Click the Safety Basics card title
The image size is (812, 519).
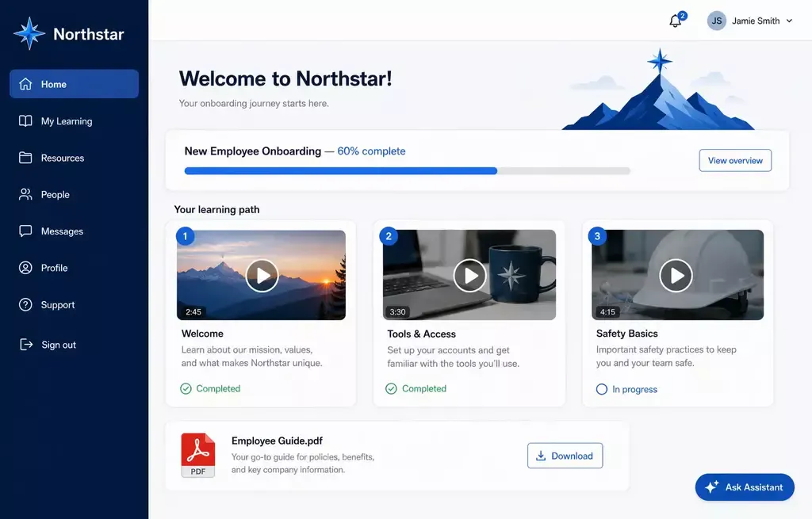tap(626, 334)
